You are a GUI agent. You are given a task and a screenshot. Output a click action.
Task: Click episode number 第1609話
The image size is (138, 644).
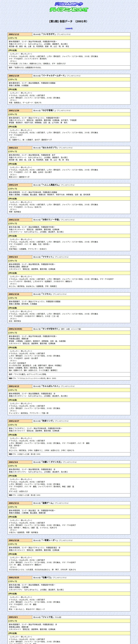(37, 34)
